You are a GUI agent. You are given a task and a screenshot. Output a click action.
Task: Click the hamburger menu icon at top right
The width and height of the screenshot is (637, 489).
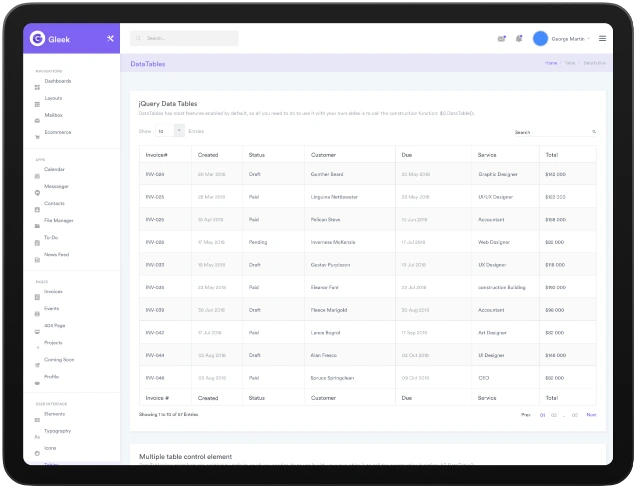(602, 39)
